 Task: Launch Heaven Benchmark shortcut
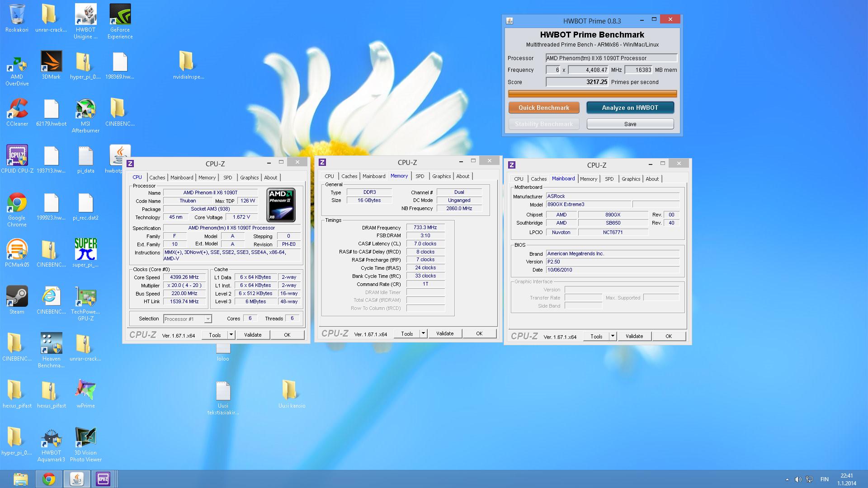click(x=51, y=350)
